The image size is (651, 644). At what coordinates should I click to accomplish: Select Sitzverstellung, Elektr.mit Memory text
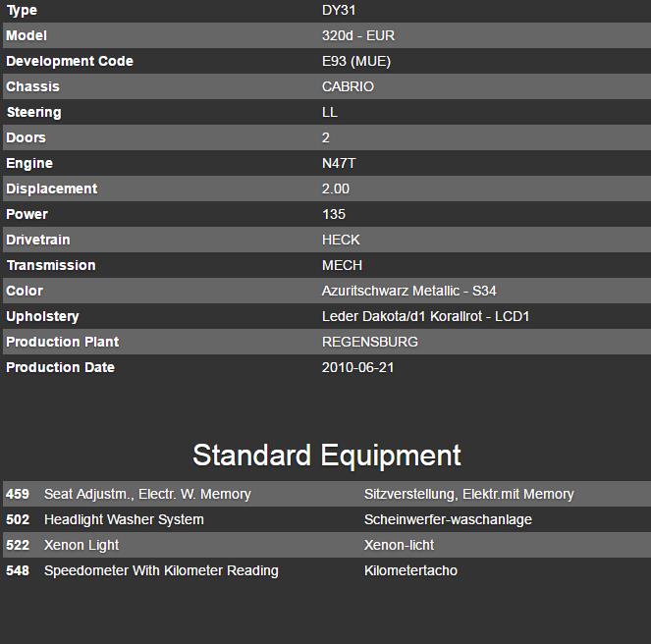point(468,495)
